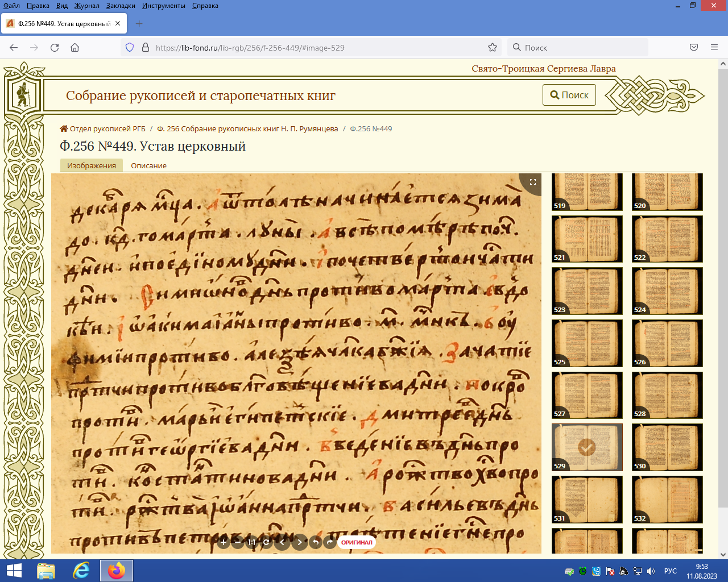Go to the previous manuscript image
The height and width of the screenshot is (582, 728).
click(282, 542)
